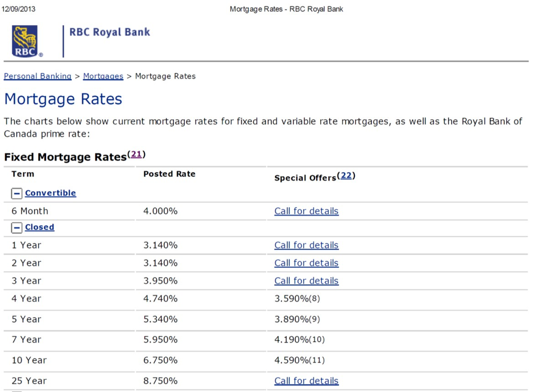Click the Posted Rate column header
Viewport: 534px width, 392px height.
[169, 174]
